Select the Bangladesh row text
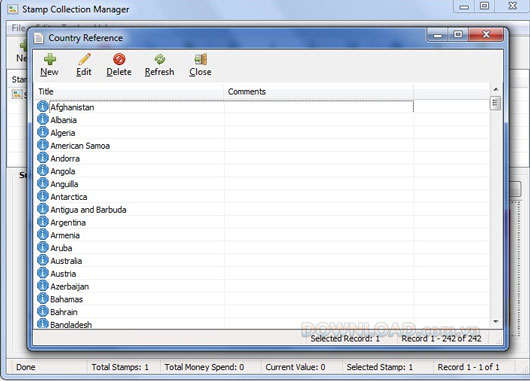Viewport: 530px width, 381px height. (x=71, y=325)
